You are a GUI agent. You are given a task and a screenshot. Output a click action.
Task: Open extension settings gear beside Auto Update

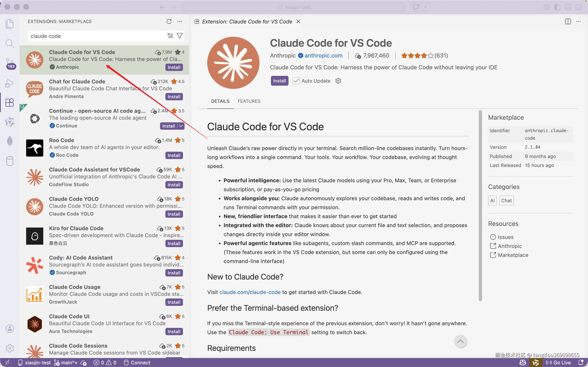click(338, 81)
